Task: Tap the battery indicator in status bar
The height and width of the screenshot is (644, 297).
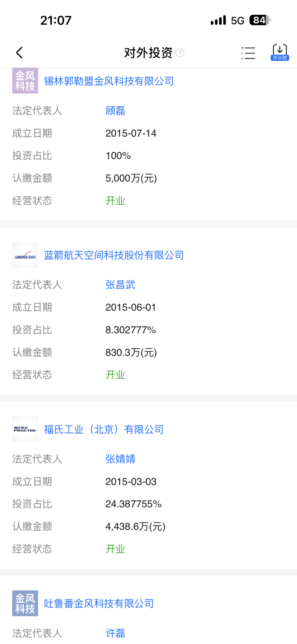Action: pos(259,20)
